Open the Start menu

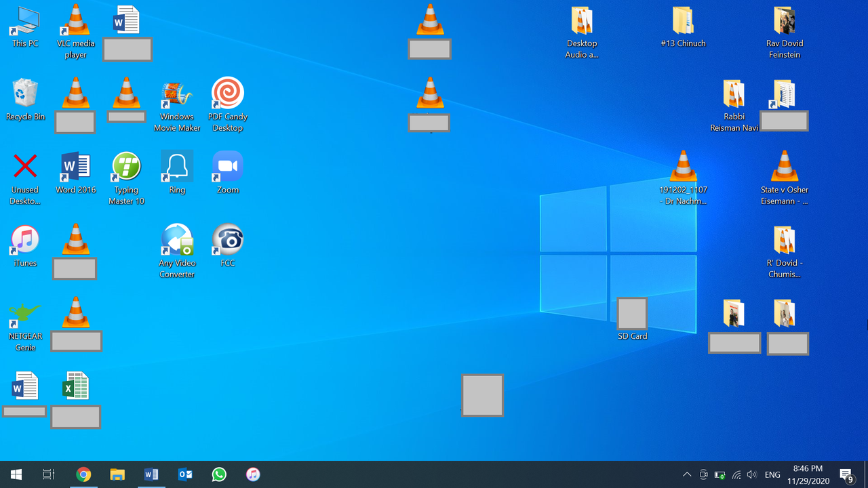tap(16, 474)
